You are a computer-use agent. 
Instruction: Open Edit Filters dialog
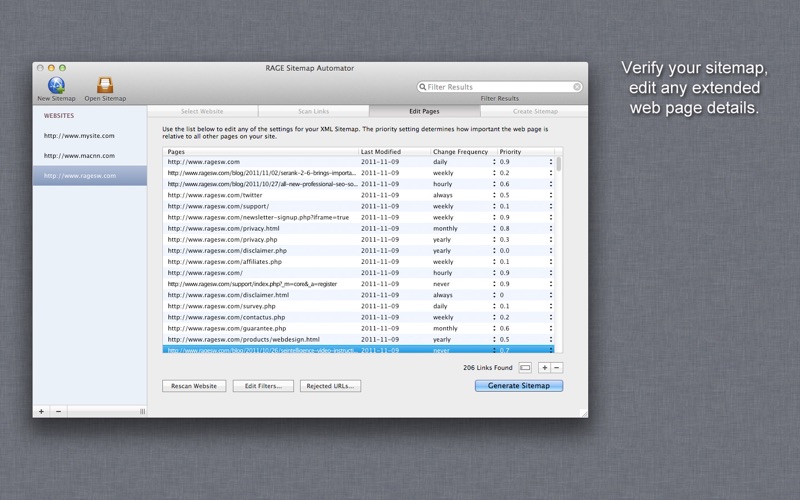pyautogui.click(x=263, y=386)
